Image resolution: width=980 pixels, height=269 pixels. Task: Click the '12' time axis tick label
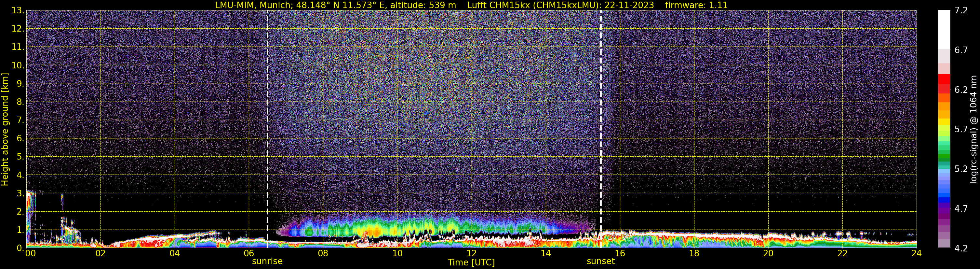tap(471, 253)
